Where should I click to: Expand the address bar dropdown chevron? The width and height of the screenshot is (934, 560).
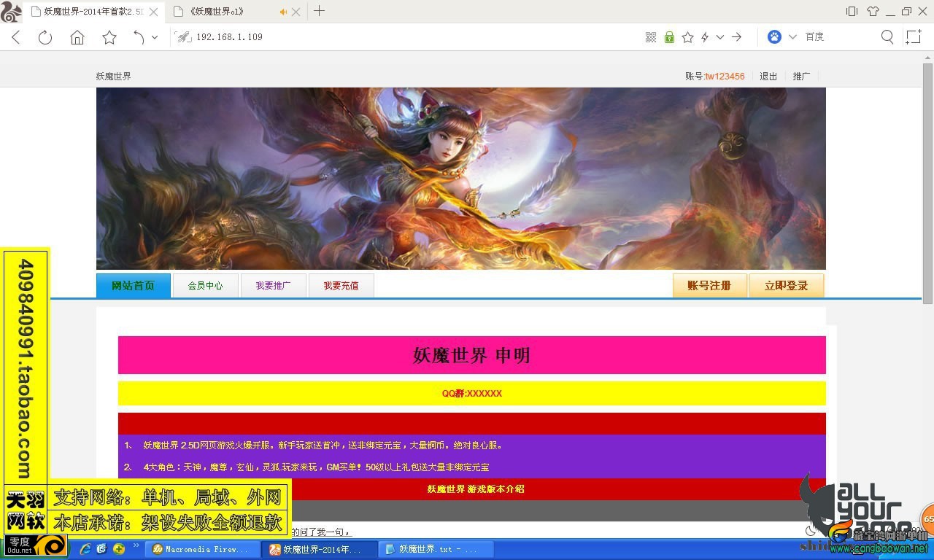(x=720, y=37)
